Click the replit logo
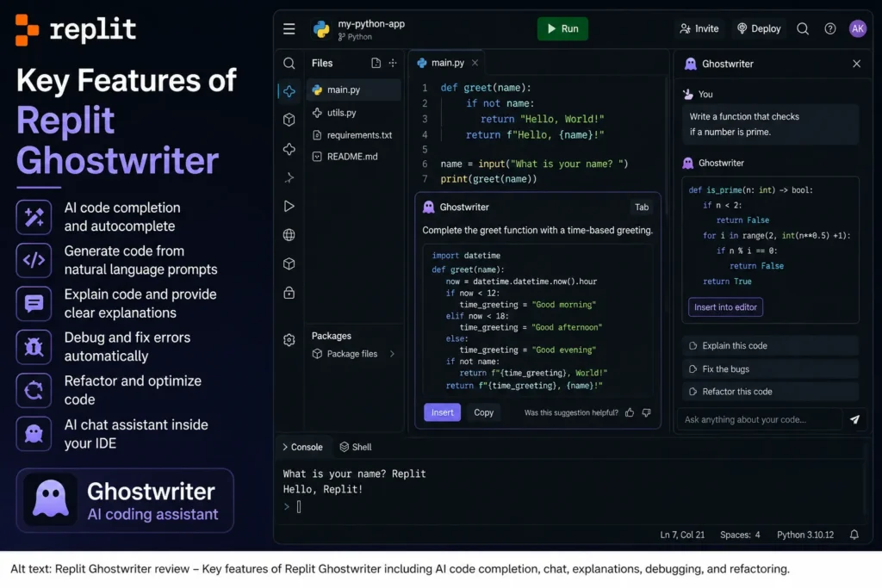This screenshot has width=882, height=588. (76, 30)
